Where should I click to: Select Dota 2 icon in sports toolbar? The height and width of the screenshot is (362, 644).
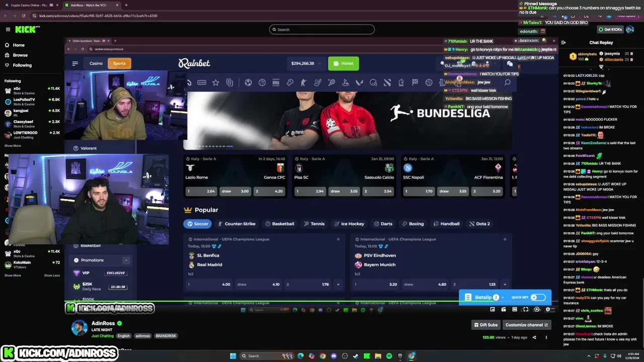point(387,82)
